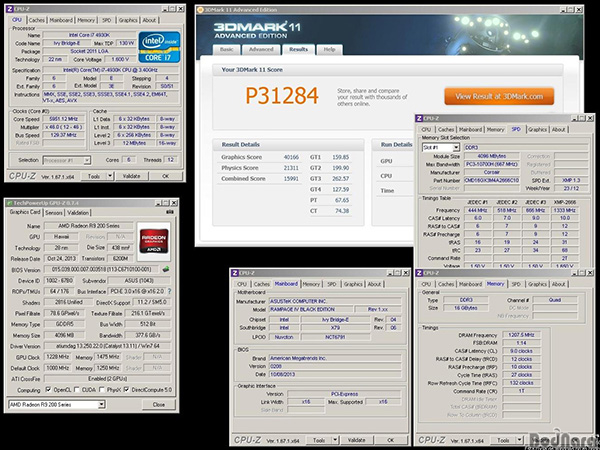The image size is (600, 450).
Task: Switch to Memory tab in SPD window
Action: pos(495,130)
